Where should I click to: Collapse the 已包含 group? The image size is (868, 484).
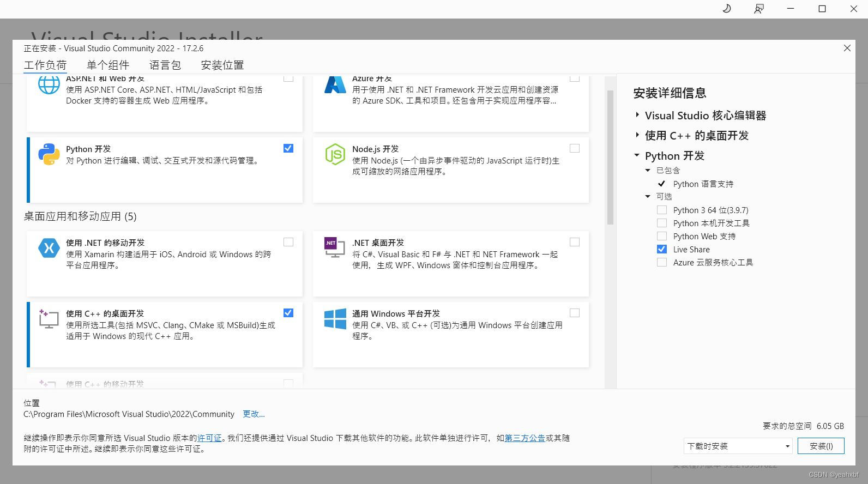click(x=648, y=171)
